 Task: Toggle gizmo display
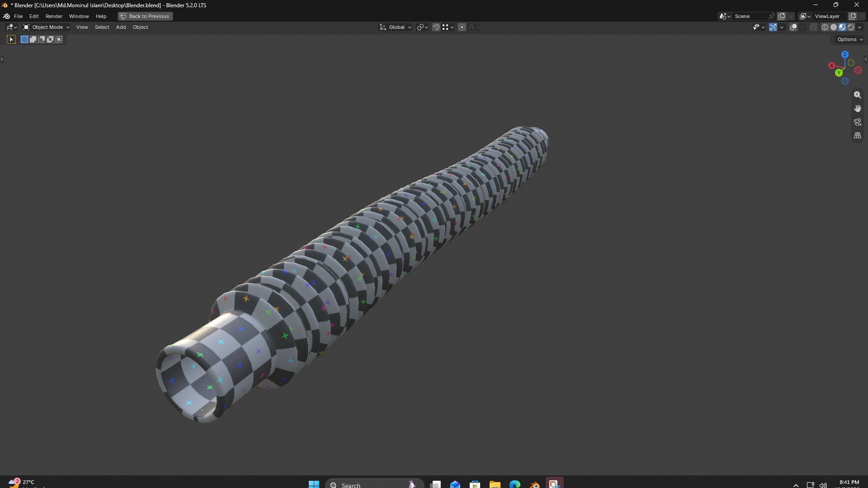[x=773, y=27]
